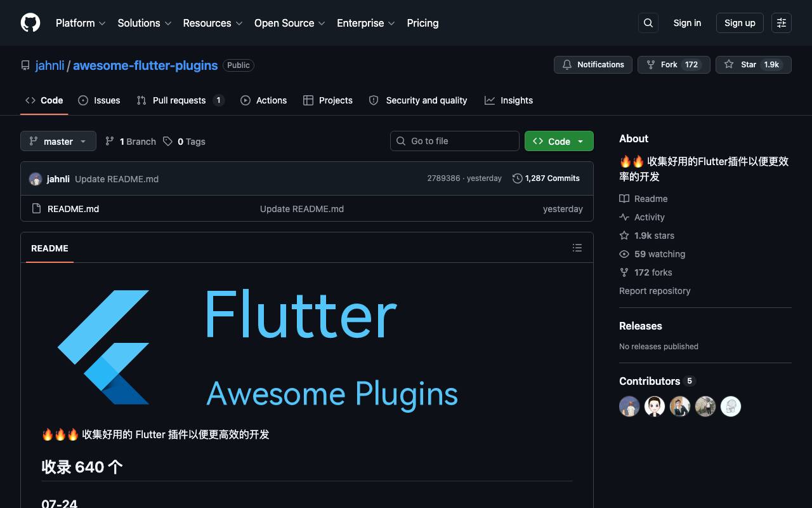
Task: Click the repository book icon beside jahnli
Action: pyautogui.click(x=25, y=65)
